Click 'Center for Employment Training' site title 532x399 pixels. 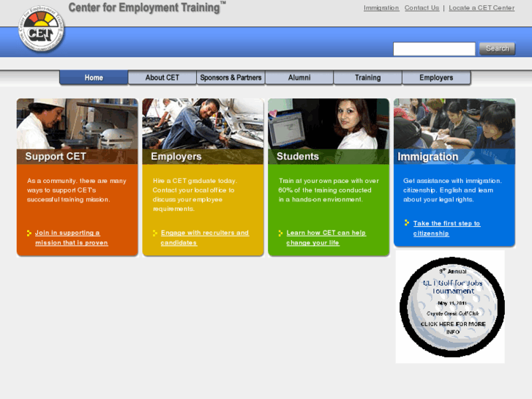tap(147, 7)
